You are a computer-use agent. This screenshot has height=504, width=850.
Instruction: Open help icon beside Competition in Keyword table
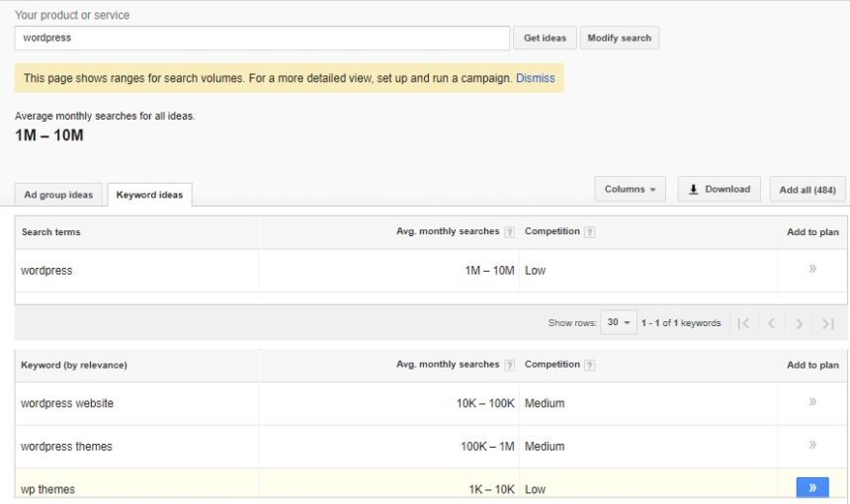coord(589,366)
